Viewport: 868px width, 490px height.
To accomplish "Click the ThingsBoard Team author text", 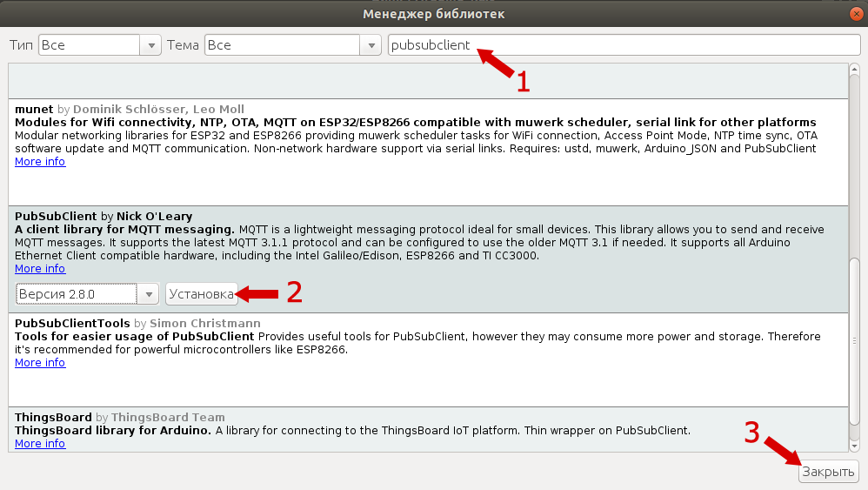I will [x=168, y=418].
